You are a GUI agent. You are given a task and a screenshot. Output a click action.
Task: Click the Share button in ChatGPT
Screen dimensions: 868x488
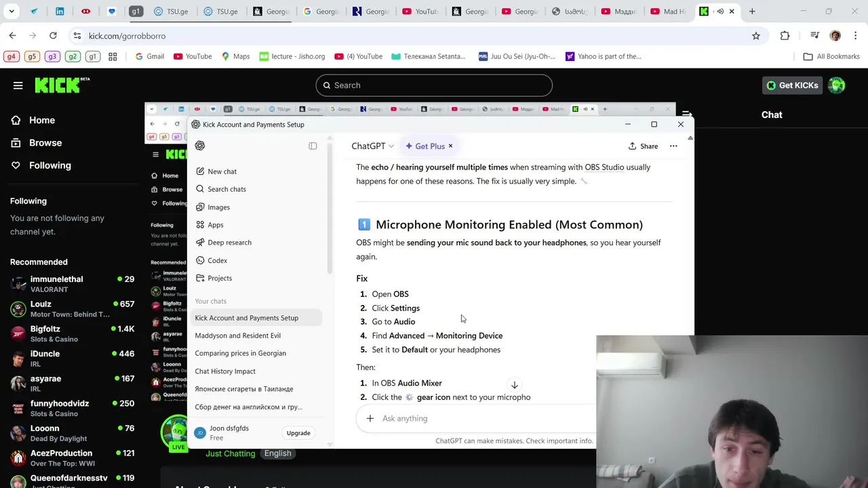click(643, 146)
